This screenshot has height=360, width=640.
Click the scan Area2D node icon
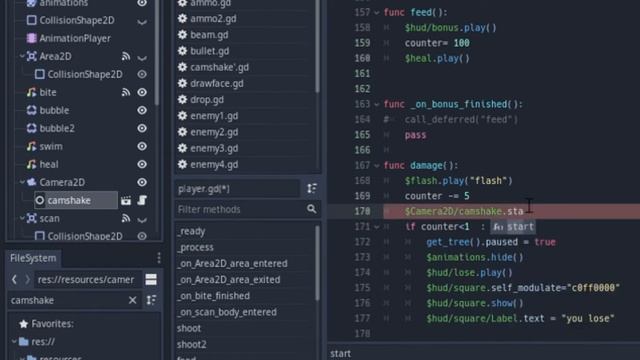pyautogui.click(x=31, y=218)
